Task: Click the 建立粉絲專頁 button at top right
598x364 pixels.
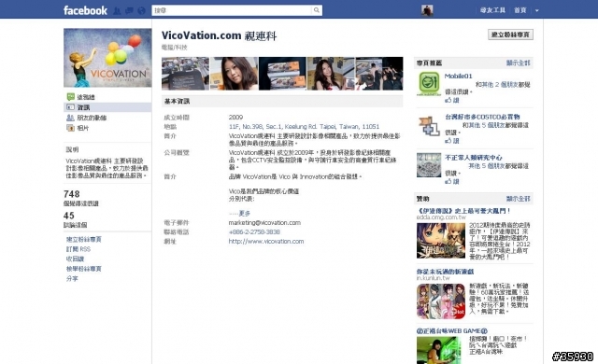Action: (510, 35)
